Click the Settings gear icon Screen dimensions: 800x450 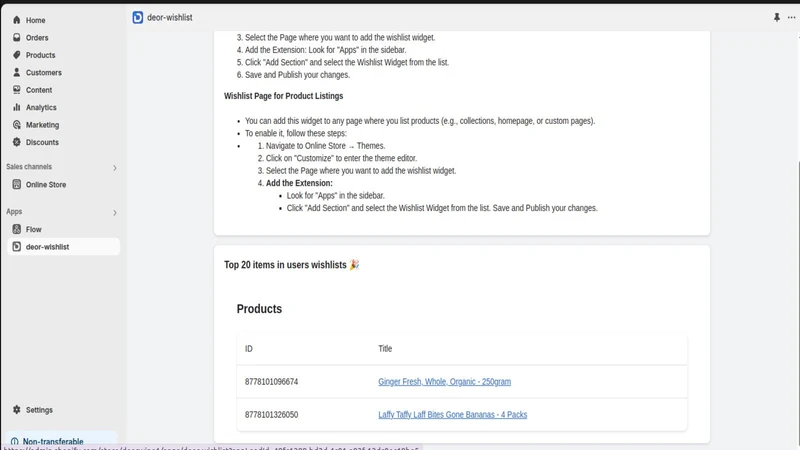point(17,410)
